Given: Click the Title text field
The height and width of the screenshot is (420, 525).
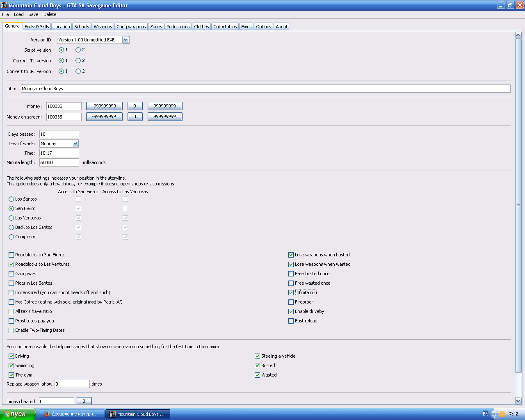Looking at the screenshot, I should click(x=266, y=89).
